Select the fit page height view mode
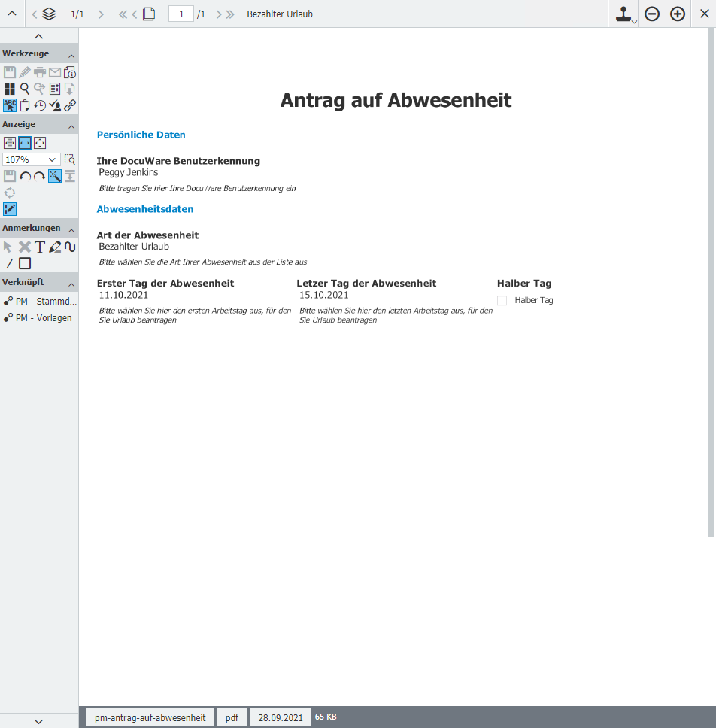Image resolution: width=716 pixels, height=728 pixels. click(10, 143)
